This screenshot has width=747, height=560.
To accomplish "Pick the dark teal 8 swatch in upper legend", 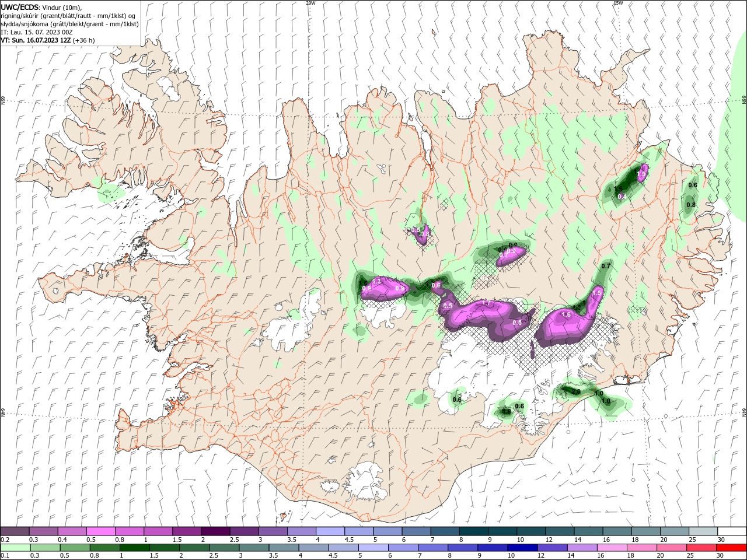I will [473, 531].
